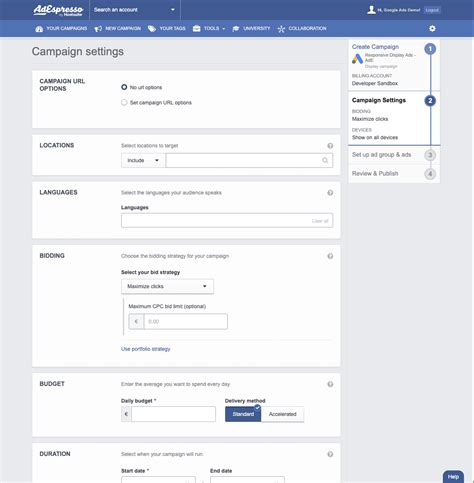Open the Your Campaigns menu
The image size is (474, 483).
[61, 29]
